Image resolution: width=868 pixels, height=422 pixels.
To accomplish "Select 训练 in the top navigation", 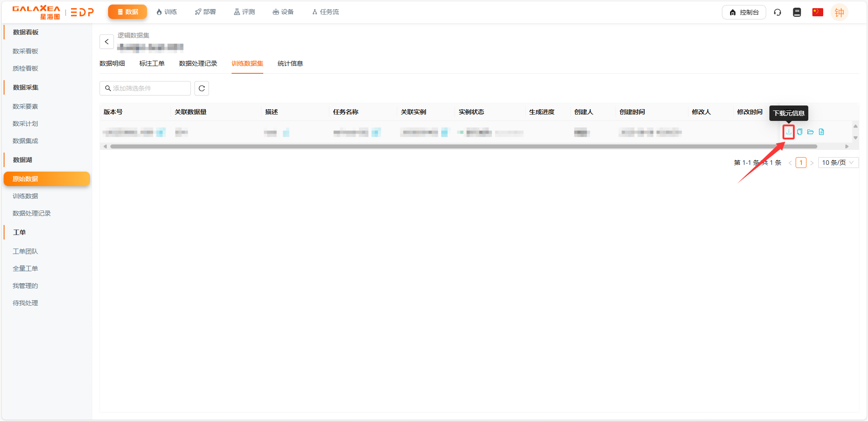I will (x=166, y=12).
